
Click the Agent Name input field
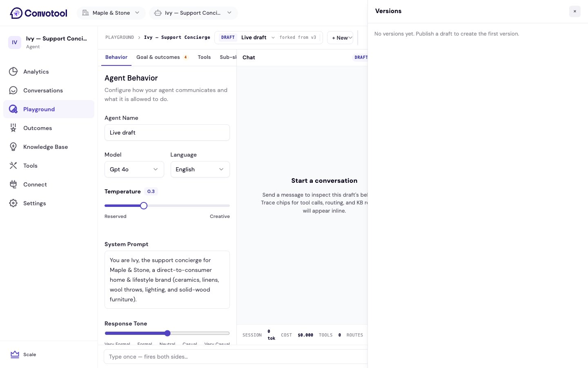click(167, 132)
